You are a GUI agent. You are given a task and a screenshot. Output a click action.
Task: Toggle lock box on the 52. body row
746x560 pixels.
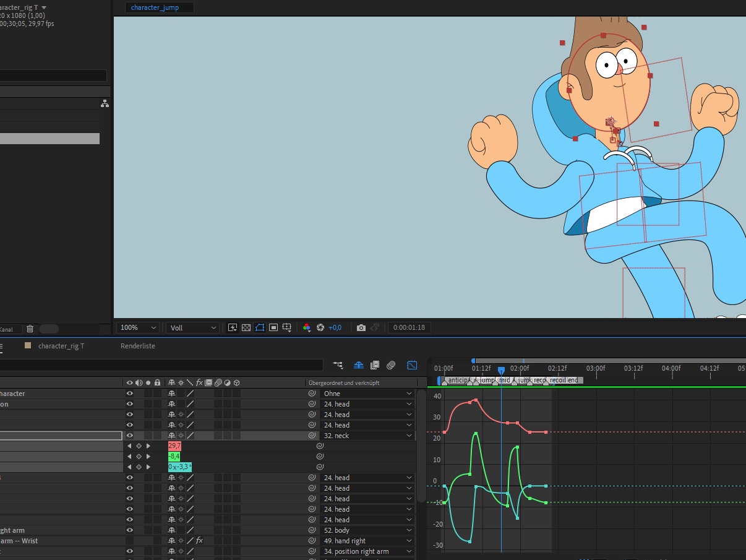point(158,530)
